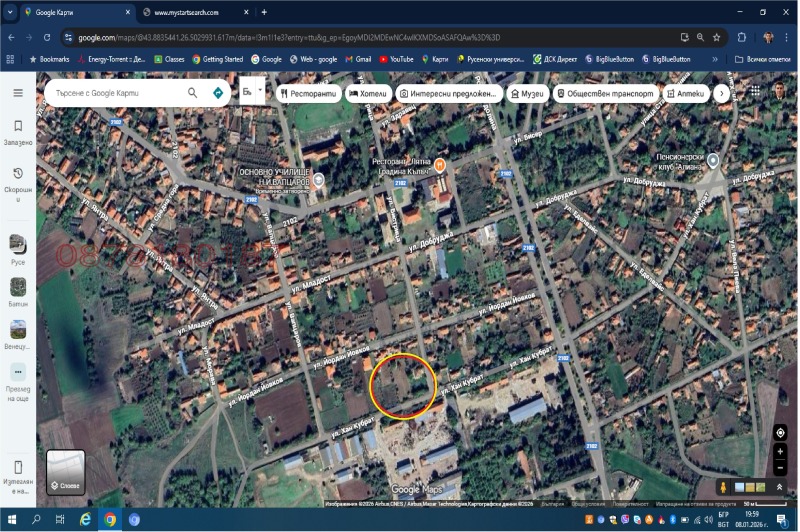Switch to the Google Карти tab
The image size is (800, 532).
point(78,12)
